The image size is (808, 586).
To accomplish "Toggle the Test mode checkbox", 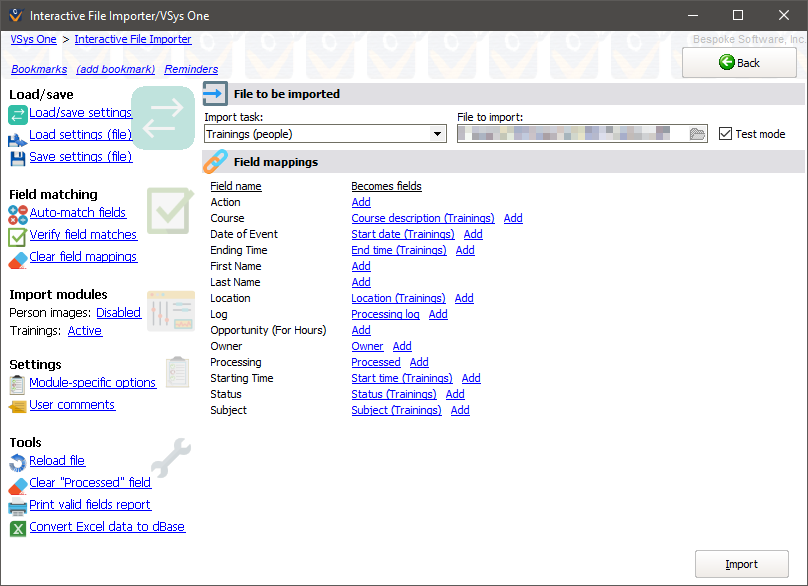I will [x=726, y=134].
